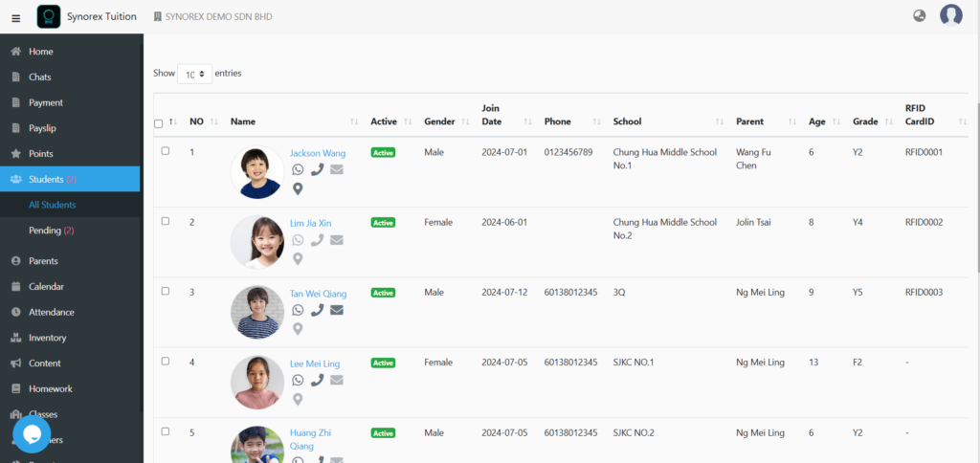The height and width of the screenshot is (463, 980).
Task: Click Tan Wei Qiang's profile photo
Action: (256, 313)
